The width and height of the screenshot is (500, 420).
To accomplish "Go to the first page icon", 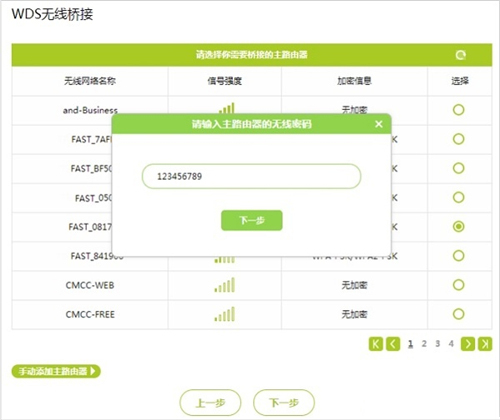I will pyautogui.click(x=376, y=344).
